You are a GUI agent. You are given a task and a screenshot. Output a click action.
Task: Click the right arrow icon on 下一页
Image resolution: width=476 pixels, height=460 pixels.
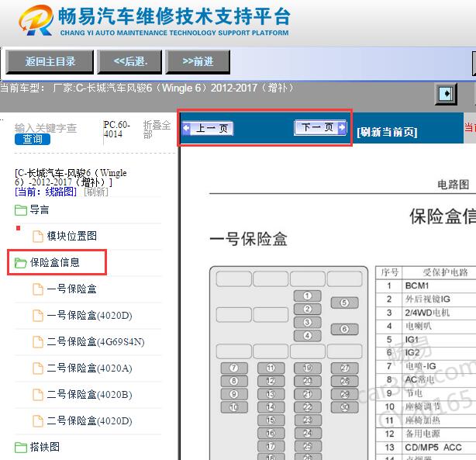342,127
